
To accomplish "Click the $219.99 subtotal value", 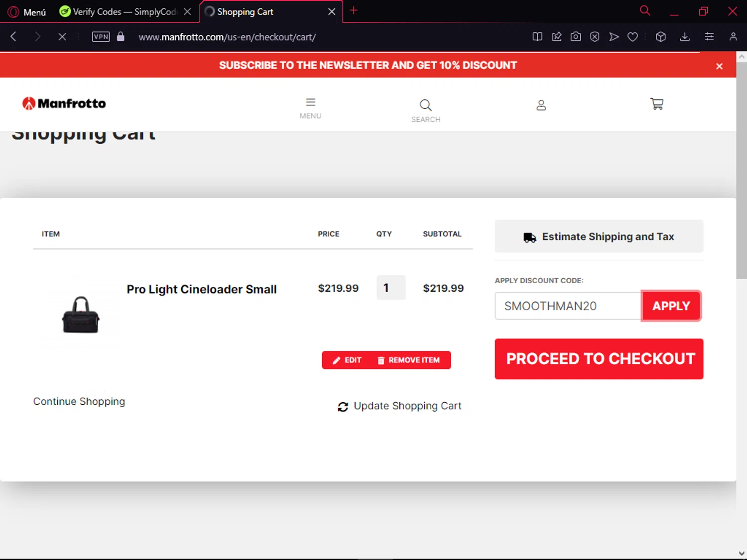I will tap(443, 288).
